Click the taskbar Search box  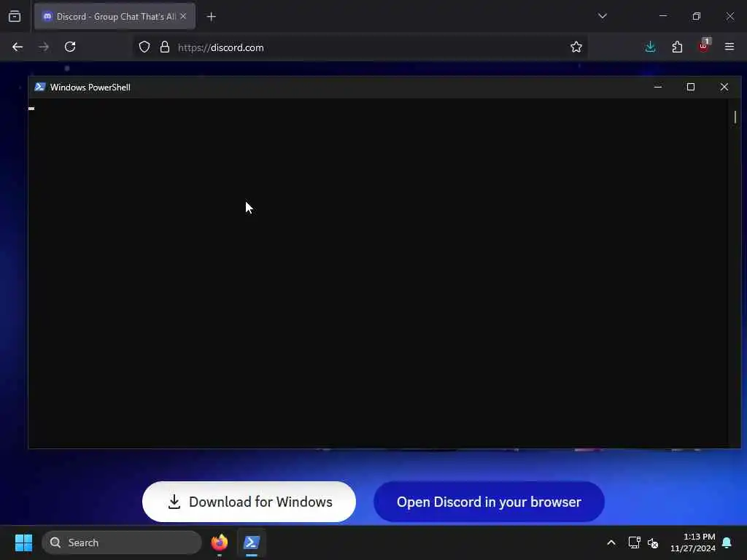pos(122,542)
